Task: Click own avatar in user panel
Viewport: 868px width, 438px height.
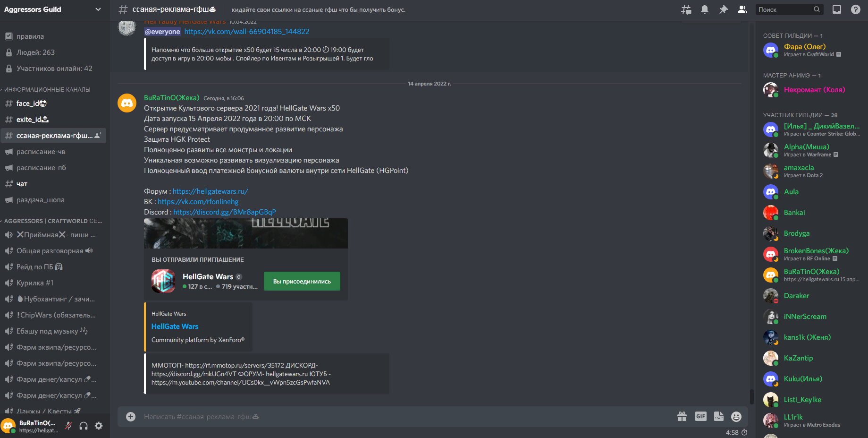Action: click(8, 426)
